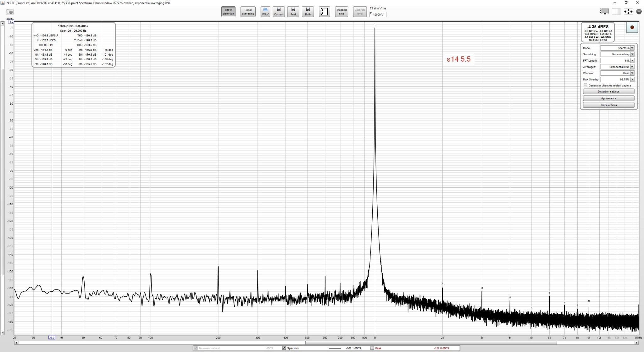The width and height of the screenshot is (644, 352).
Task: Enable Generator changes restart capture checkbox
Action: click(x=585, y=85)
